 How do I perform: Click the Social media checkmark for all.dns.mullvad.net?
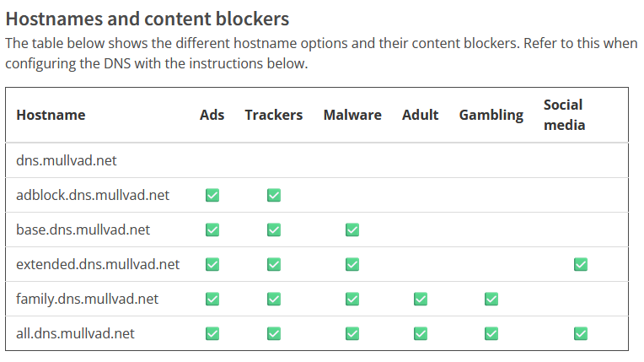tap(580, 333)
